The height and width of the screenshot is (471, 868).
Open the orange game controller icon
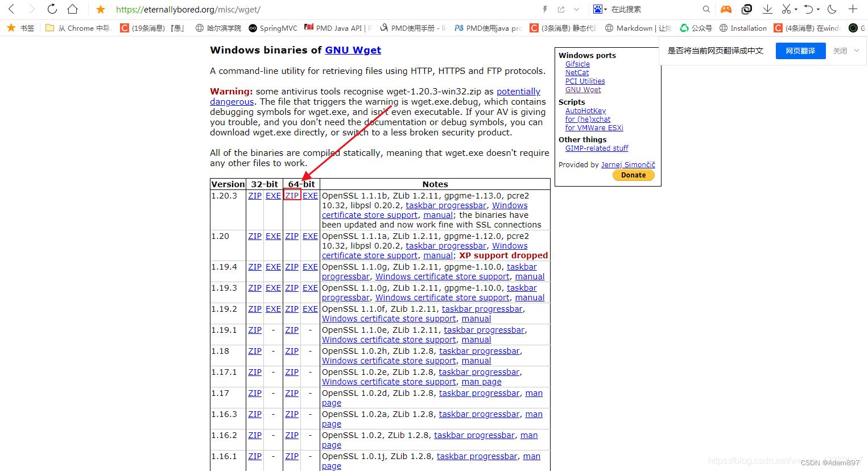tap(726, 9)
